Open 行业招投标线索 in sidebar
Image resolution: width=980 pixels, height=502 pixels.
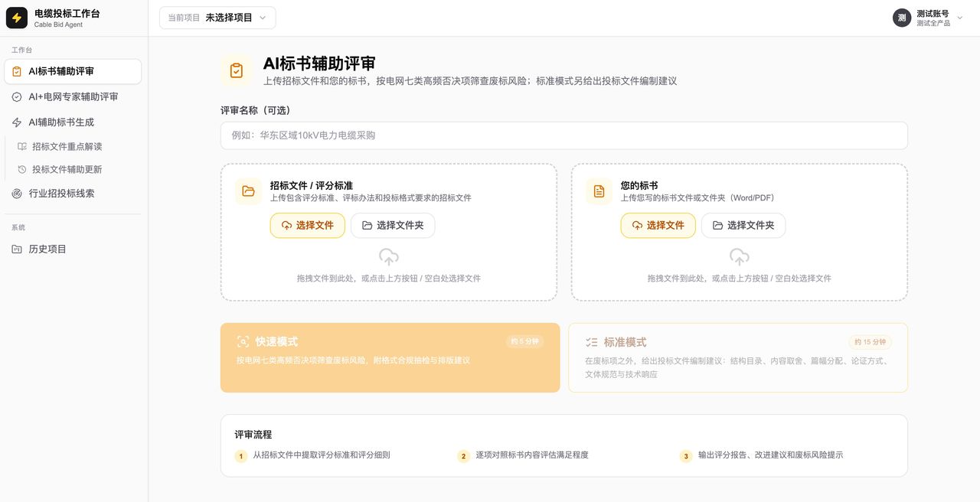coord(73,194)
